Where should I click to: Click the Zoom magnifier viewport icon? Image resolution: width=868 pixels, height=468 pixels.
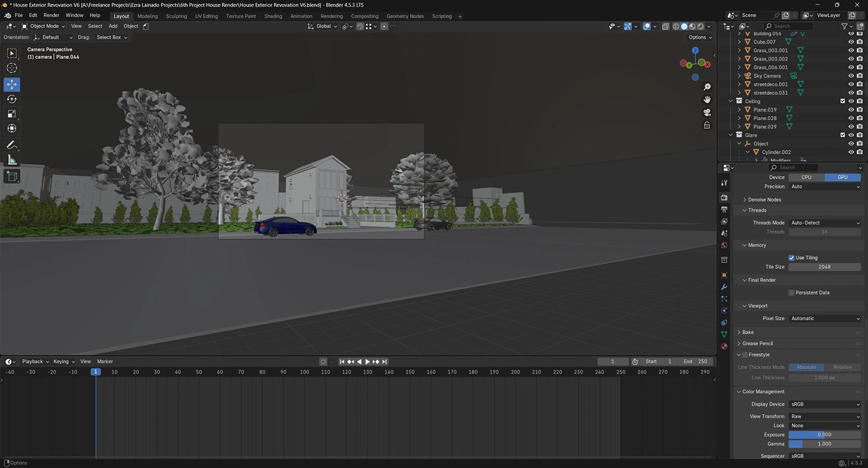coord(707,87)
